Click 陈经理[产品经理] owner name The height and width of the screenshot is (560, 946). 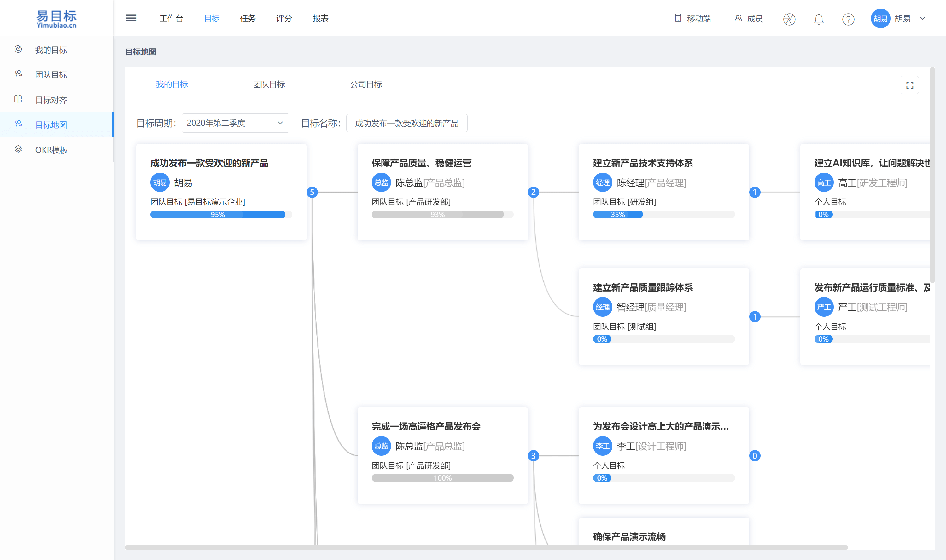651,183
